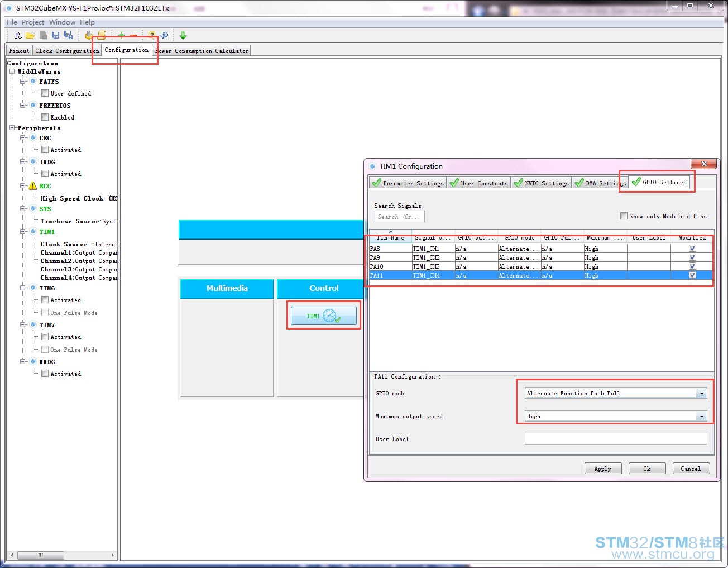Enable the FATFS User-defined checkbox

[45, 93]
